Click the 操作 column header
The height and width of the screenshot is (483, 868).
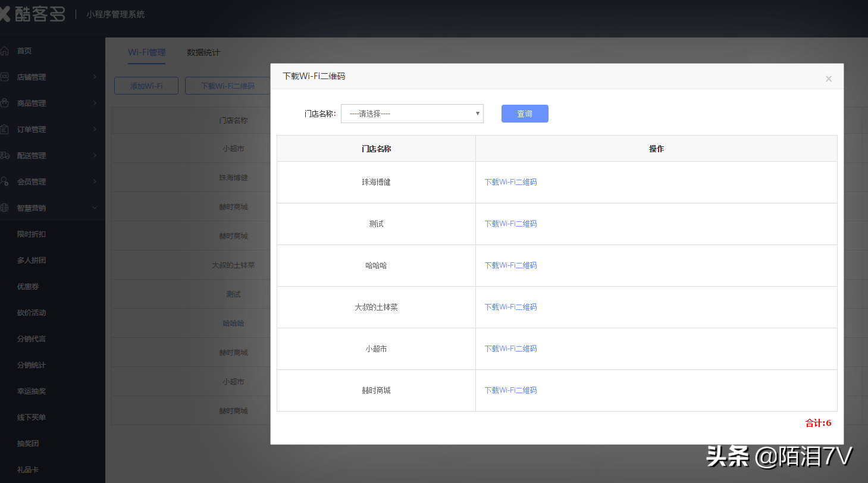point(656,149)
